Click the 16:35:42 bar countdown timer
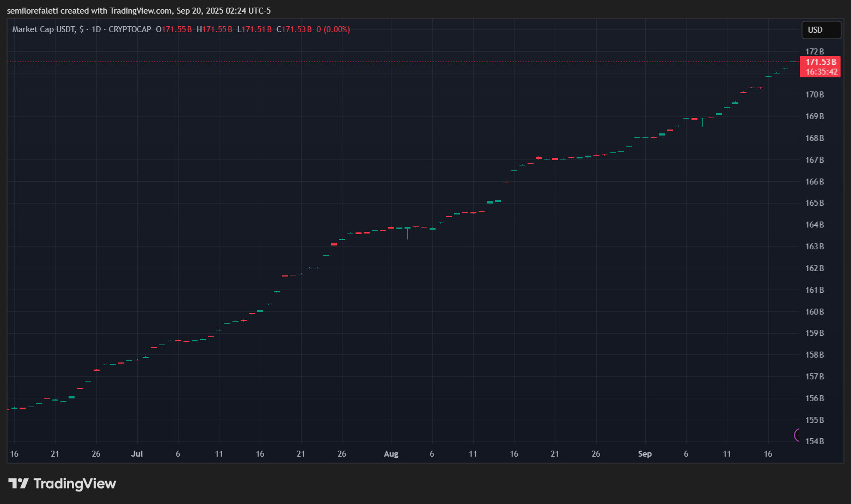 821,72
